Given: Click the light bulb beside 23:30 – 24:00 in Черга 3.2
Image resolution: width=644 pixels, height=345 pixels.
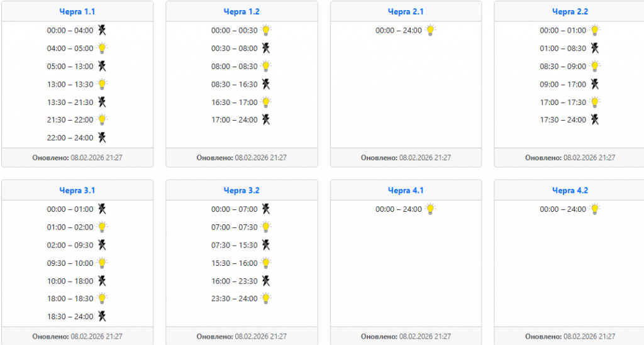Looking at the screenshot, I should coord(266,298).
